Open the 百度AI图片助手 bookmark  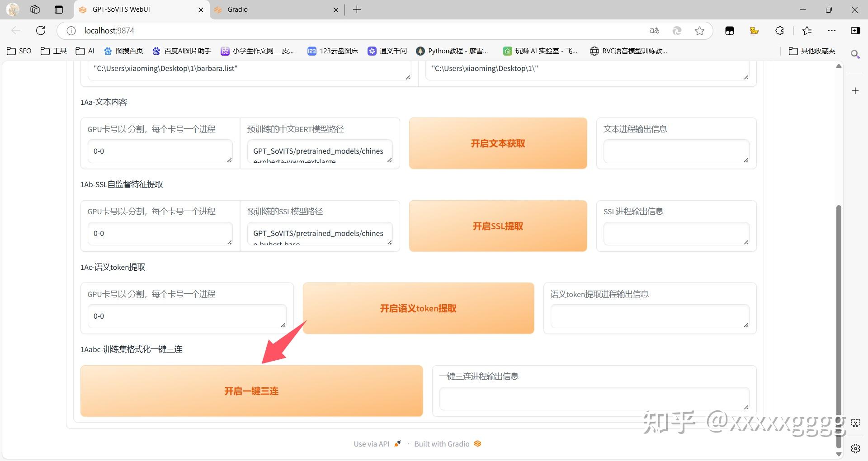pyautogui.click(x=181, y=51)
